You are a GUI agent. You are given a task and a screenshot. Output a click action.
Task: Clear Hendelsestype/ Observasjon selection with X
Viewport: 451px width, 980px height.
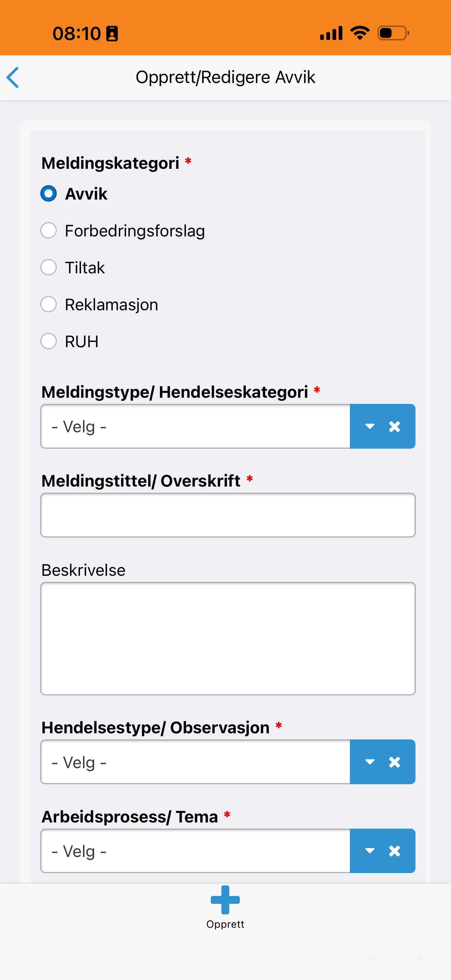[394, 762]
